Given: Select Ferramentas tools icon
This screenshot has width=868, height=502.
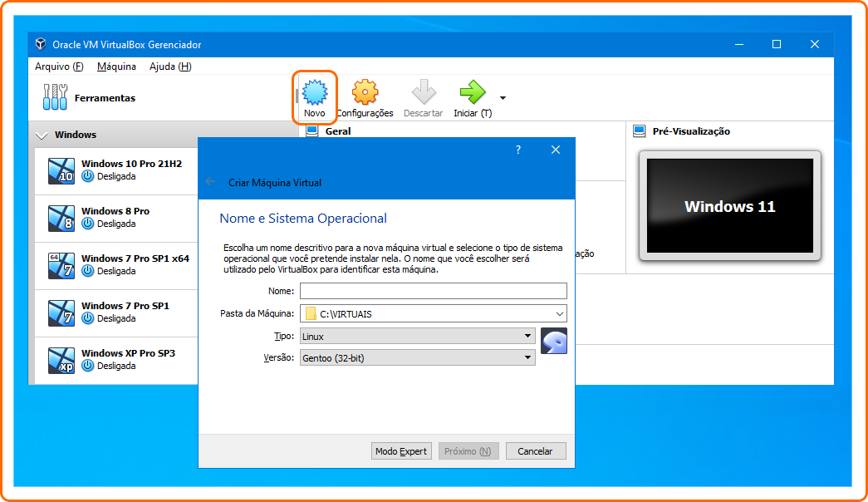Looking at the screenshot, I should pos(55,97).
